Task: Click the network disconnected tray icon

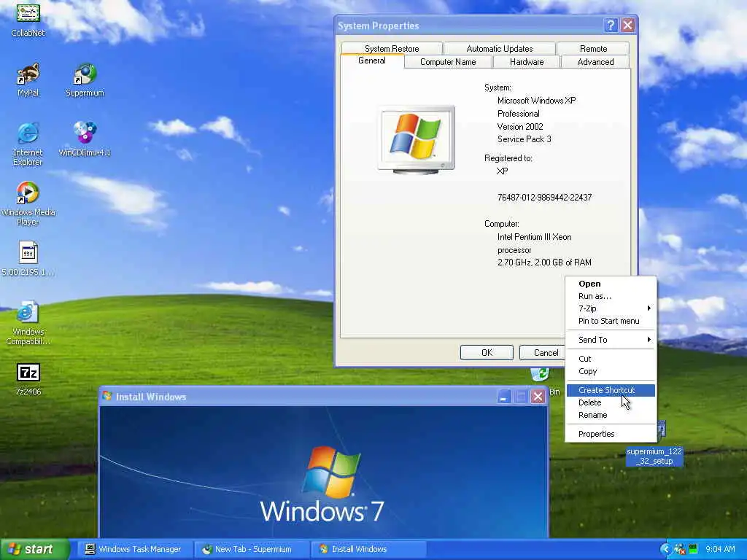Action: pos(681,549)
